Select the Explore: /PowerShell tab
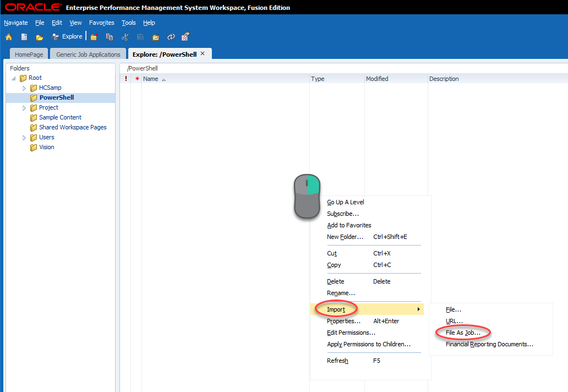 (165, 55)
